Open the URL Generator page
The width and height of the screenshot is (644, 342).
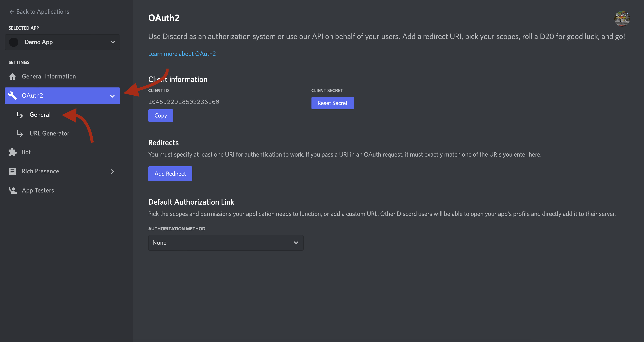tap(49, 133)
